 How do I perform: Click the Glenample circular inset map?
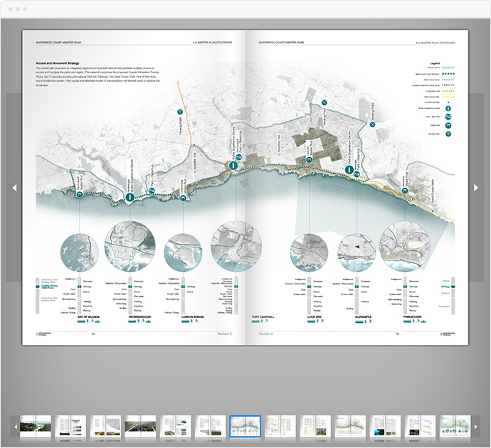(x=357, y=252)
